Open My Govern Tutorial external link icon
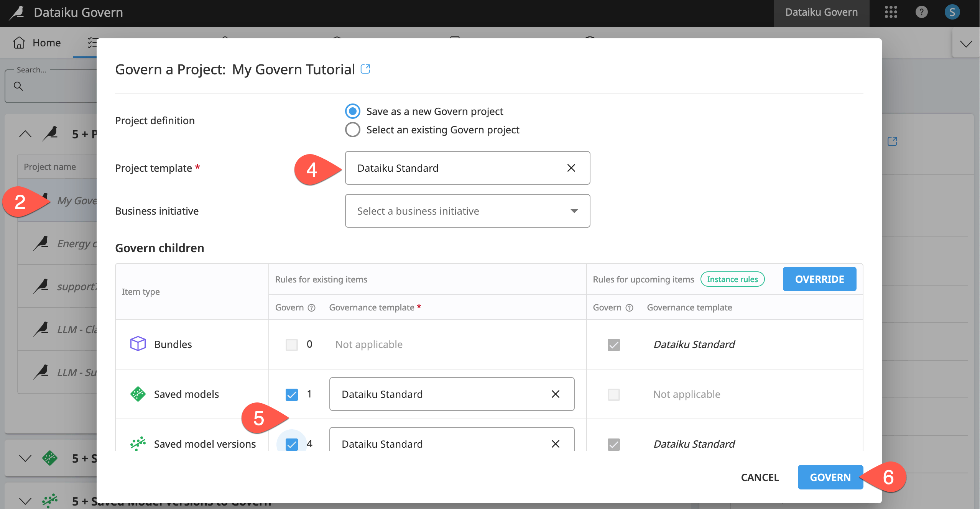The height and width of the screenshot is (509, 980). (x=365, y=69)
